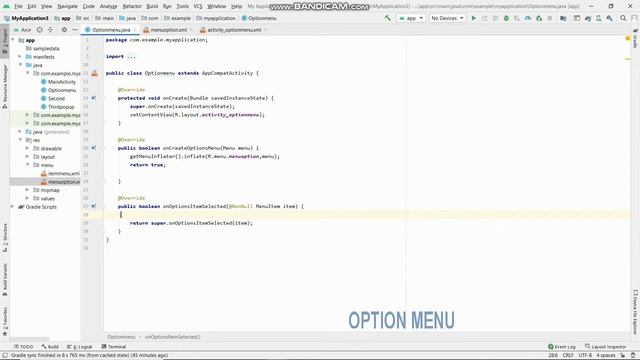This screenshot has height=360, width=640.
Task: Open the VCS menu
Action: pyautogui.click(x=198, y=6)
